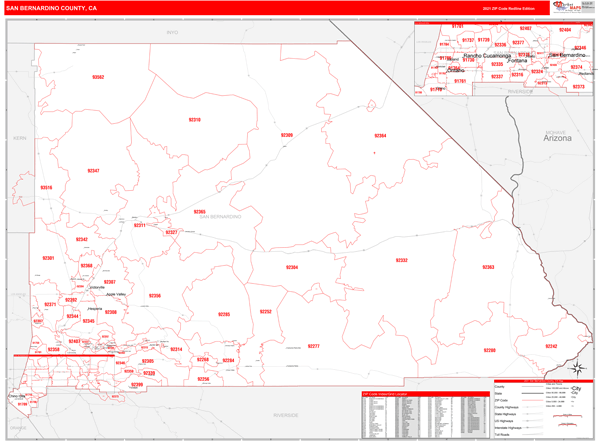600x441 pixels.
Task: Click the Arizona state label
Action: click(x=557, y=138)
